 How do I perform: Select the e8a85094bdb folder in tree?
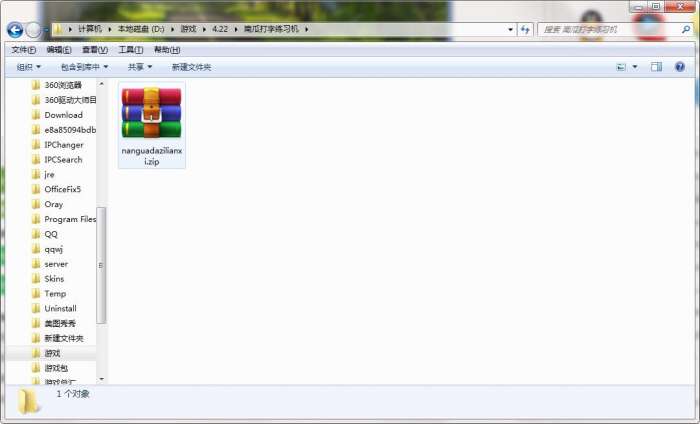pyautogui.click(x=70, y=129)
